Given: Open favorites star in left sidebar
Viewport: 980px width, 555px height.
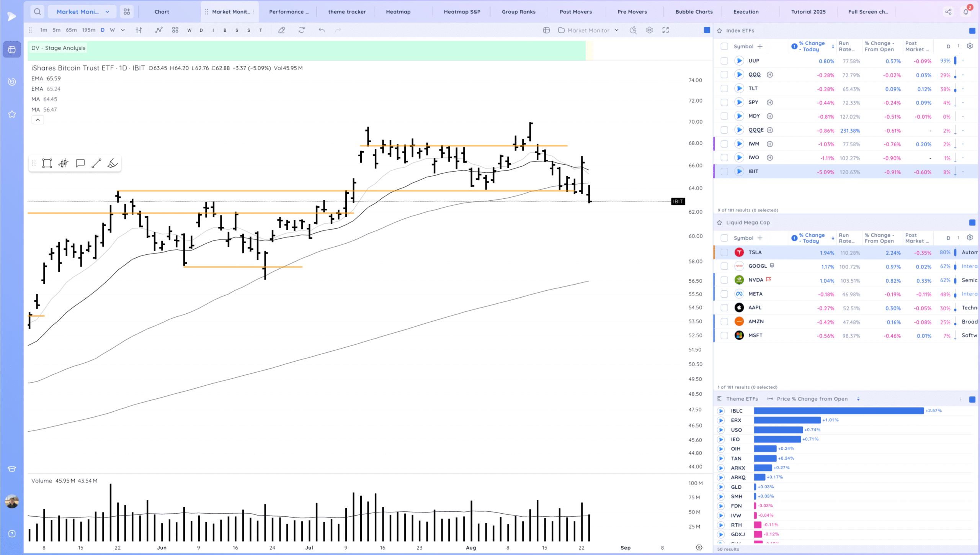Looking at the screenshot, I should 12,114.
